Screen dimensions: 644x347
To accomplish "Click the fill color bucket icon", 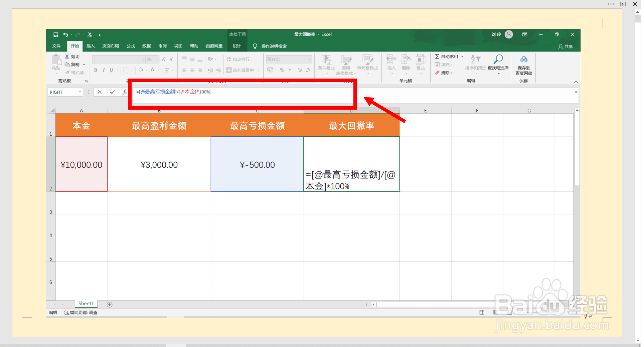I will point(141,70).
